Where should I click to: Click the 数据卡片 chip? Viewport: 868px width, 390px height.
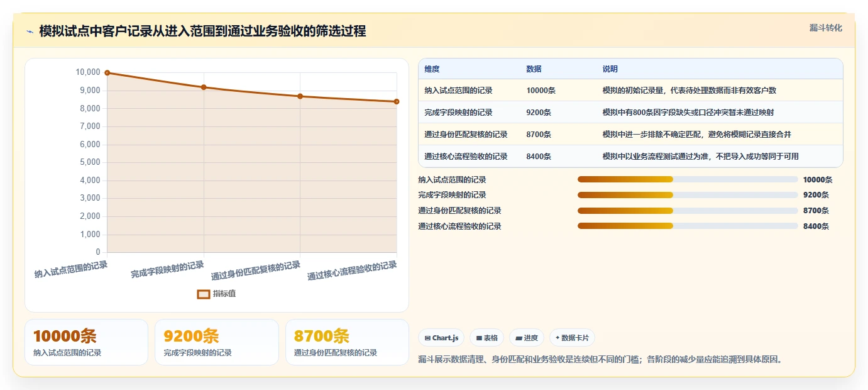click(x=572, y=338)
